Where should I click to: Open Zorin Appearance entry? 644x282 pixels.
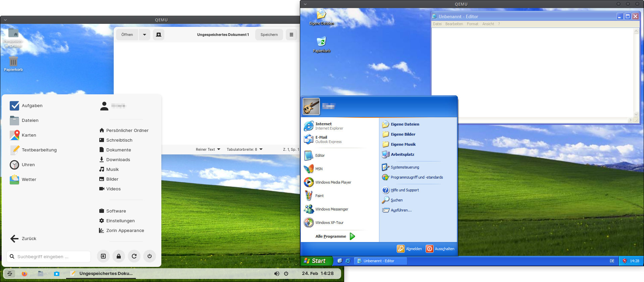[121, 230]
